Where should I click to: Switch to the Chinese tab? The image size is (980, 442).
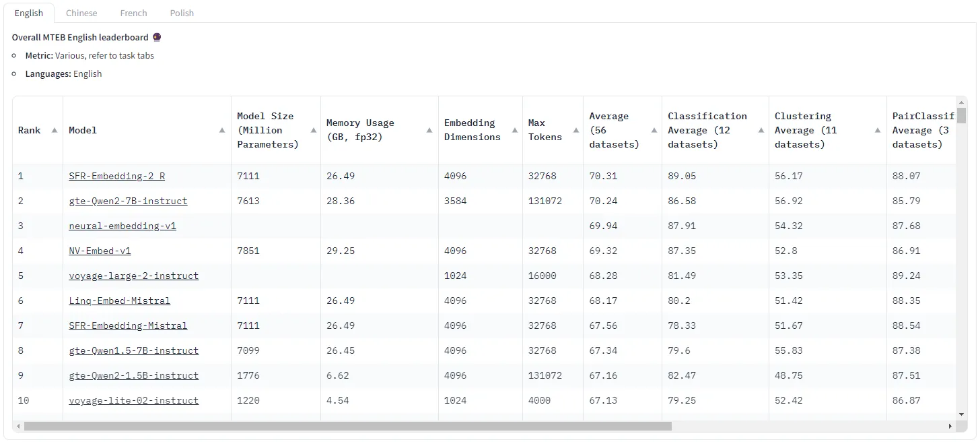[81, 13]
